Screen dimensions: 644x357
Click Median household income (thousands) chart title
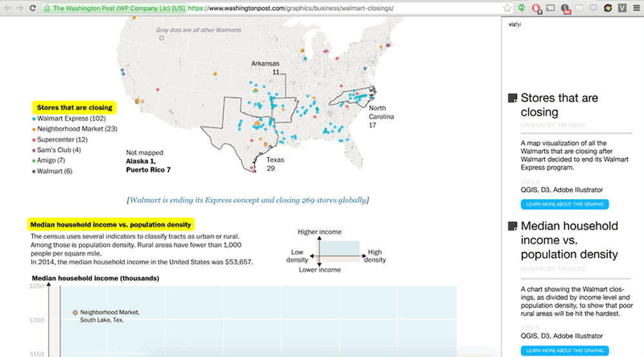click(95, 278)
